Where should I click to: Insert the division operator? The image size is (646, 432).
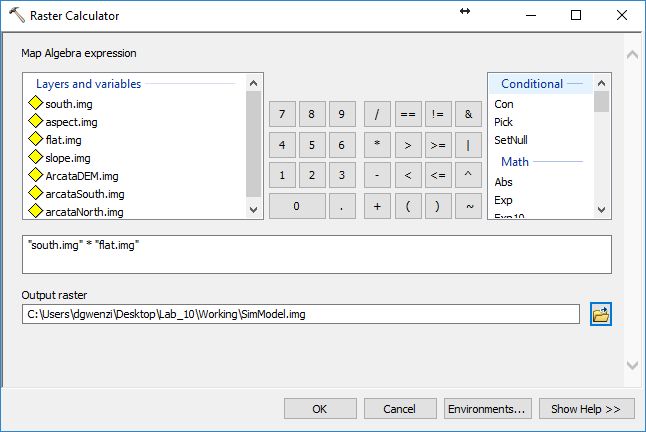(377, 114)
